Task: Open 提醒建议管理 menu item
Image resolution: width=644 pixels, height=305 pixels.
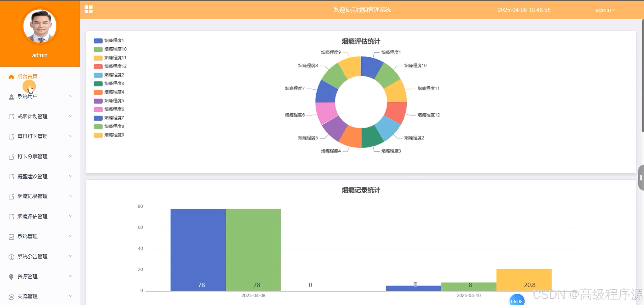Action: click(x=33, y=176)
